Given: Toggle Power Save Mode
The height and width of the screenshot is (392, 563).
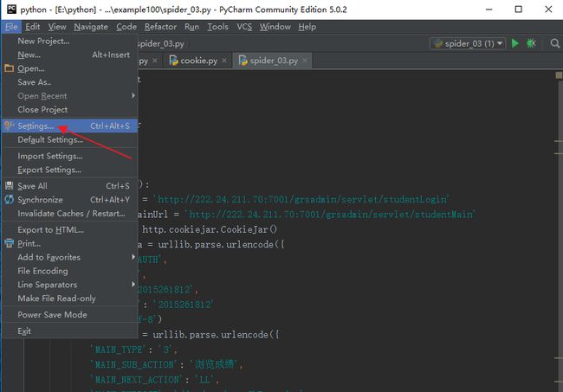Looking at the screenshot, I should coord(70,314).
